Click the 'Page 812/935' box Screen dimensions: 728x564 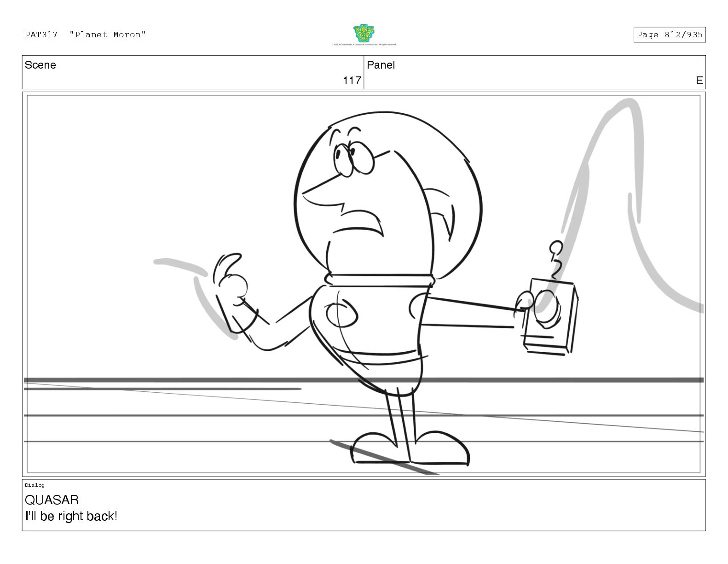click(669, 35)
